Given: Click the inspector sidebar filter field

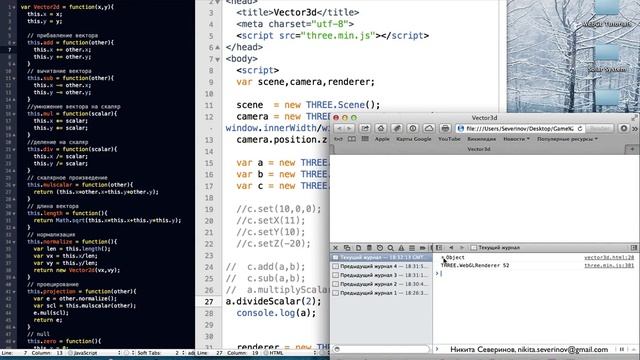Looking at the screenshot, I should pyautogui.click(x=381, y=349).
